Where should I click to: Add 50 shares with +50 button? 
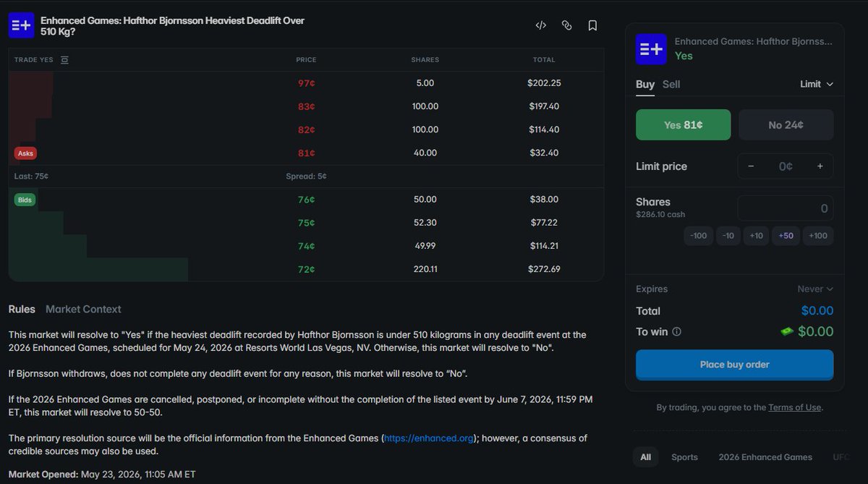(x=786, y=236)
